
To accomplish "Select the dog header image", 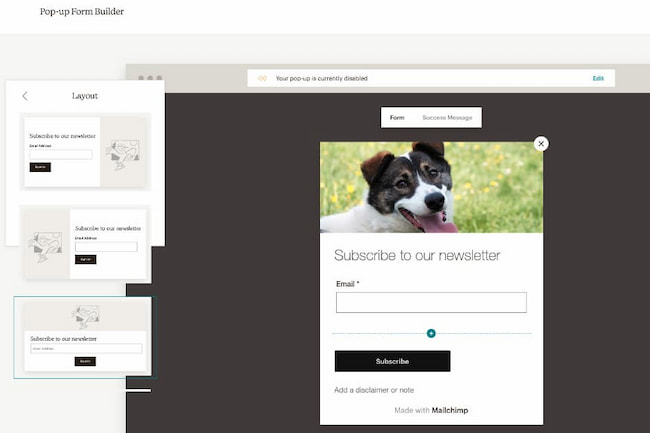I will pyautogui.click(x=431, y=187).
